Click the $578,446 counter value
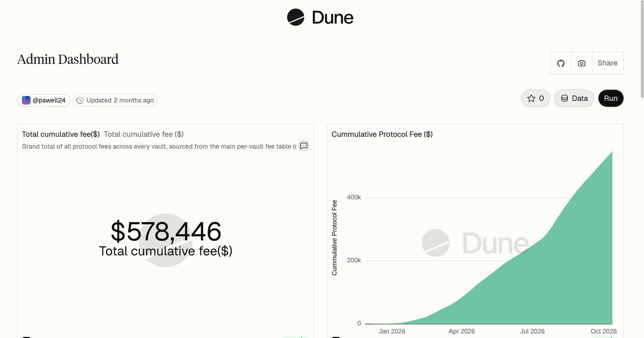 coord(166,231)
